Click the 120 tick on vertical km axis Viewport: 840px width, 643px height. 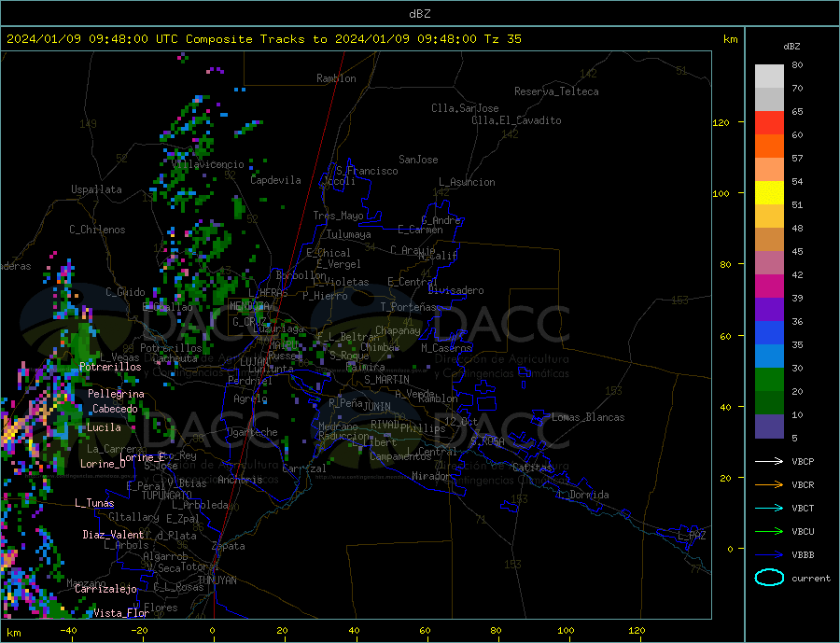click(721, 122)
